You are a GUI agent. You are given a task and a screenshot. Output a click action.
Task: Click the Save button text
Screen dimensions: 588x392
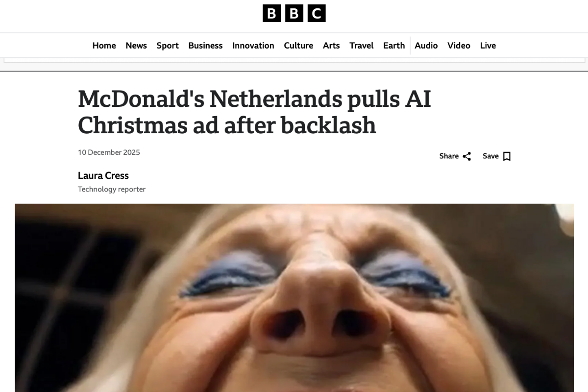(490, 156)
